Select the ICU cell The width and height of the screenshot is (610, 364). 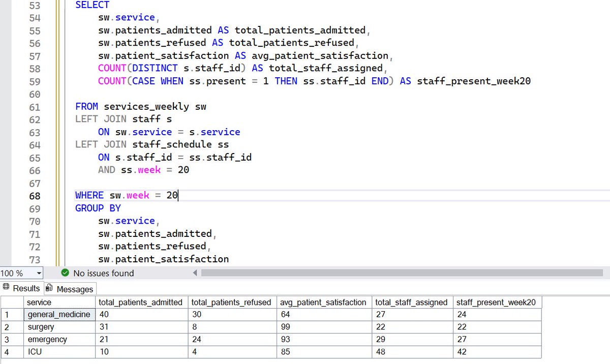coord(59,351)
